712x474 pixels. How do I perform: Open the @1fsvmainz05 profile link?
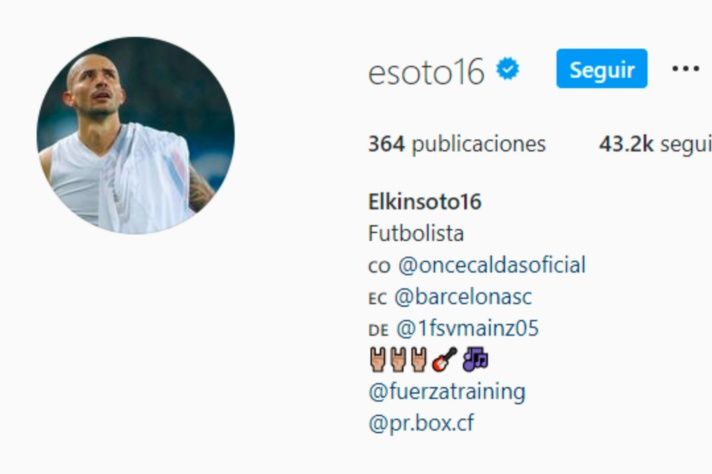pos(467,328)
